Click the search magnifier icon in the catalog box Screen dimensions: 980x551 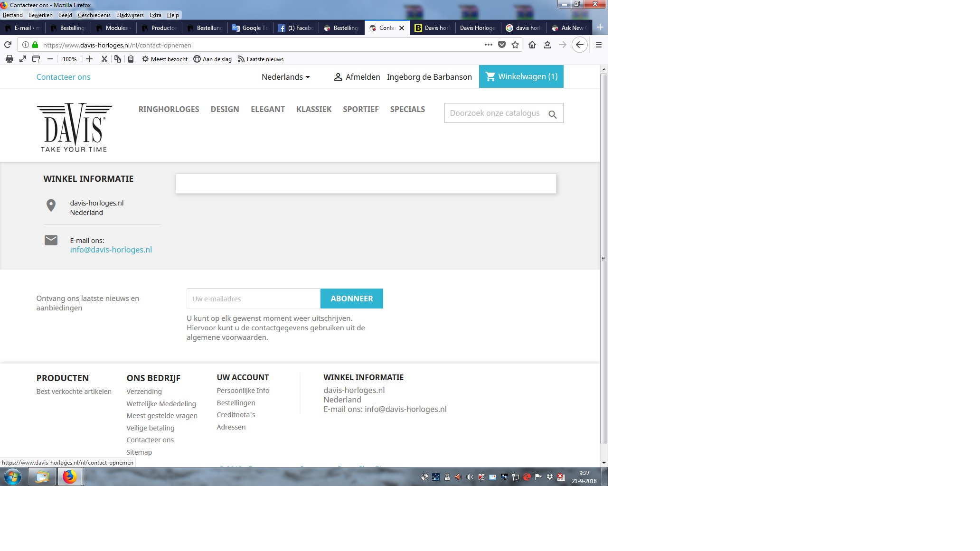pyautogui.click(x=552, y=114)
